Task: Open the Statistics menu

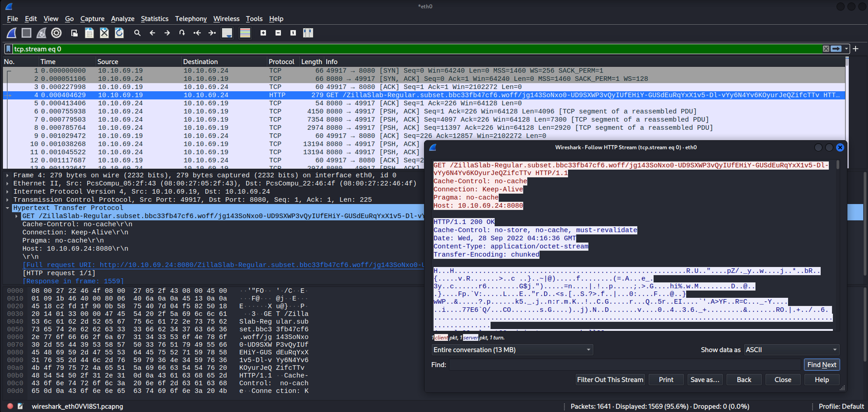Action: (x=155, y=19)
